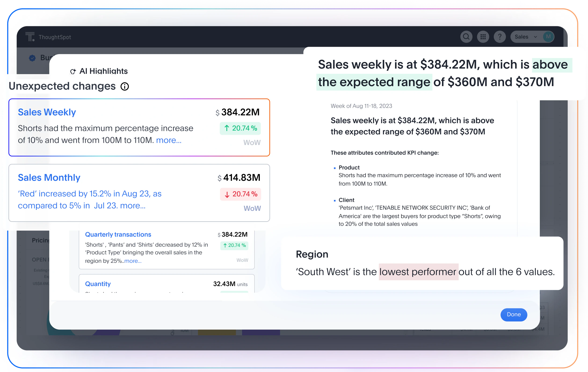Open the M user avatar
588x372 pixels.
pyautogui.click(x=548, y=37)
